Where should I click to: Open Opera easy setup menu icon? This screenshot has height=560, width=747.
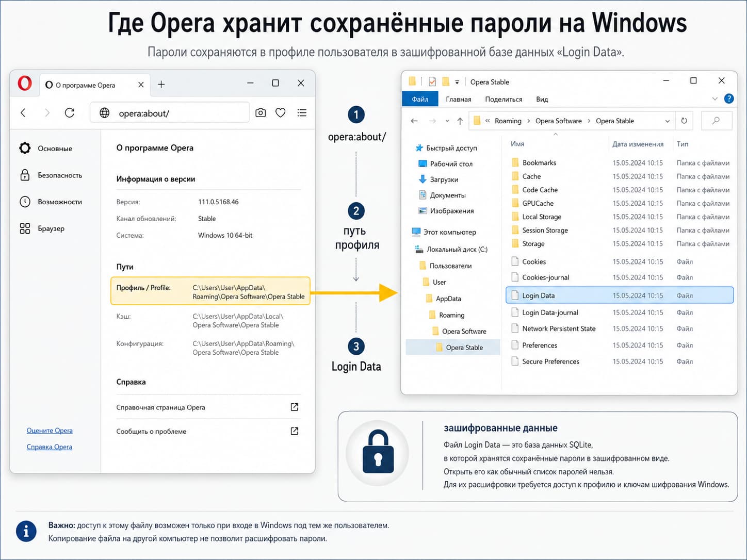[x=302, y=112]
